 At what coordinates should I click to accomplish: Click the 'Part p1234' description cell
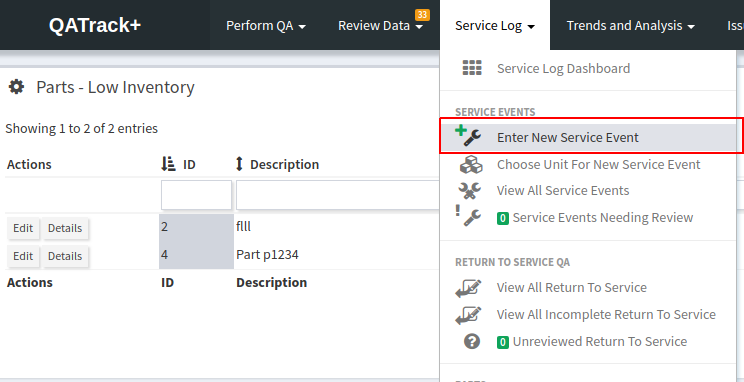pos(267,255)
